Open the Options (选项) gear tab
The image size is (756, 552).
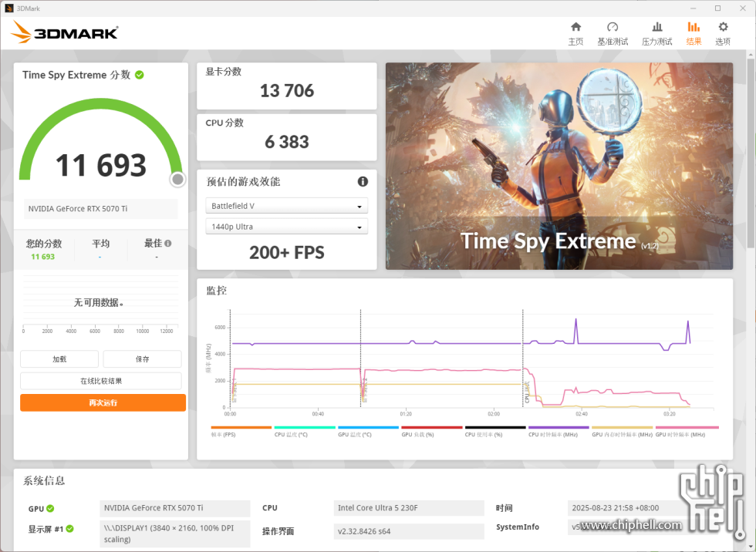click(x=722, y=34)
